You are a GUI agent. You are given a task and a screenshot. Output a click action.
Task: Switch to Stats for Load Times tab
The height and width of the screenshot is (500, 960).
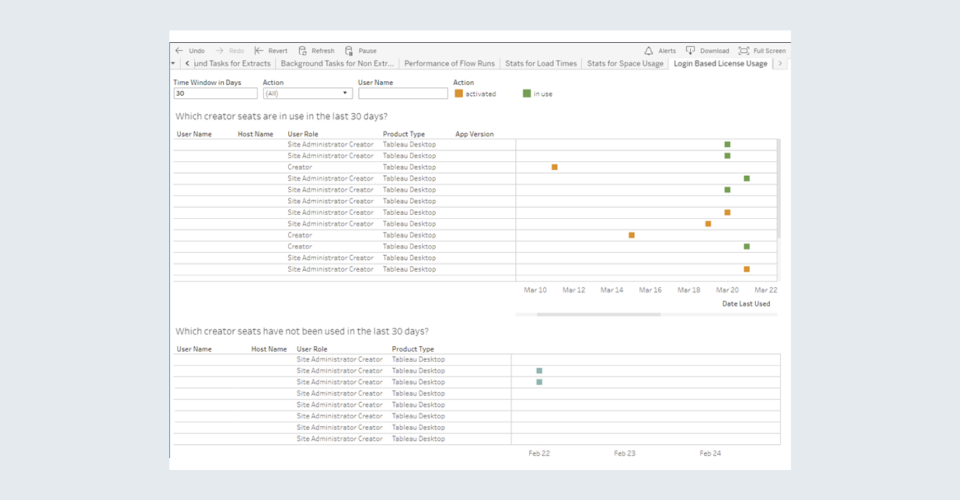pyautogui.click(x=541, y=63)
